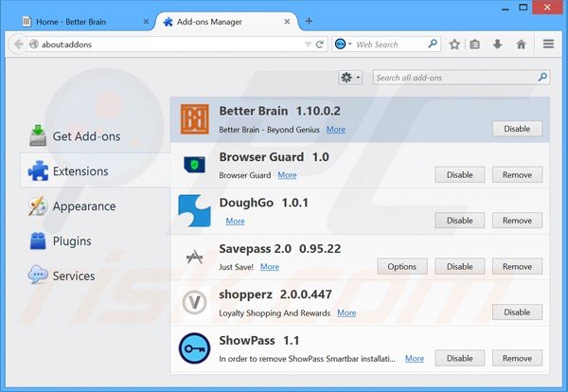The image size is (568, 392).
Task: Click the DoughGo puzzle icon
Action: (x=194, y=211)
